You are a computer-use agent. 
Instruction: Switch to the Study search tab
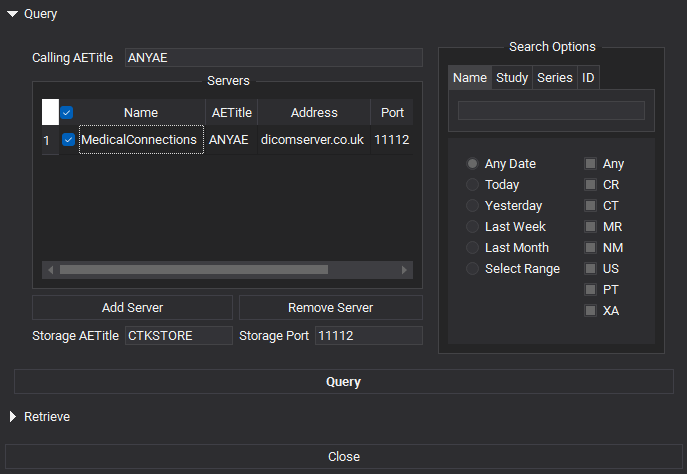[512, 78]
